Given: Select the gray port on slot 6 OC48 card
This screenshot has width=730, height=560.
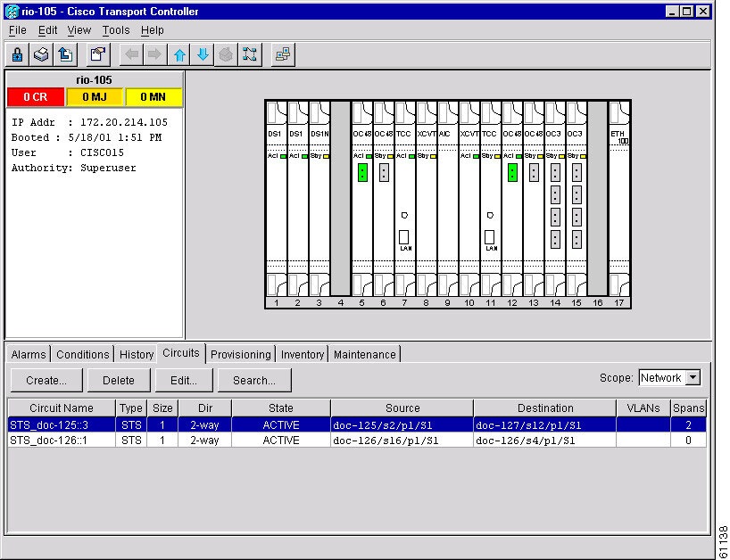Looking at the screenshot, I should tap(384, 173).
